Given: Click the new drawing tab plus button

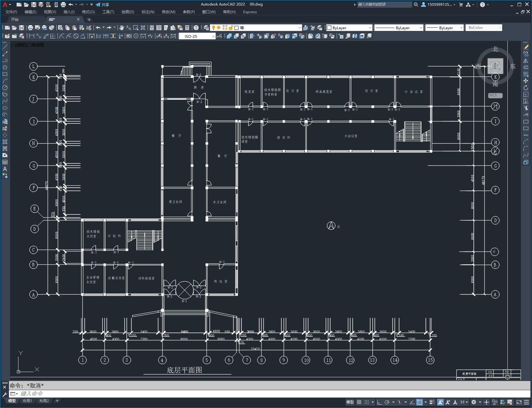Looking at the screenshot, I should (89, 19).
